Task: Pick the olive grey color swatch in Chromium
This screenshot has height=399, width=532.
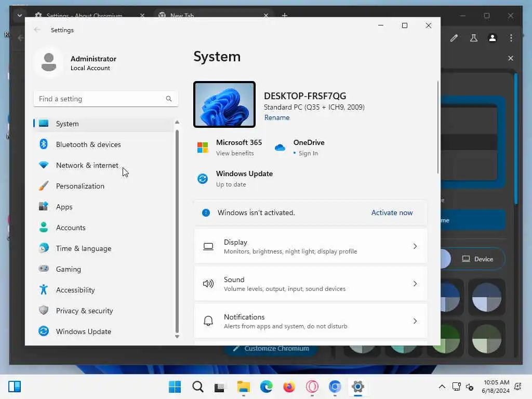Action: [x=486, y=339]
